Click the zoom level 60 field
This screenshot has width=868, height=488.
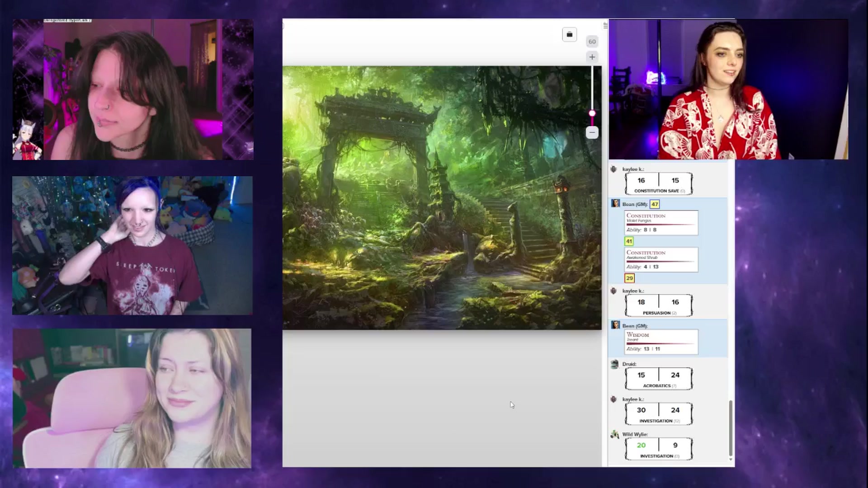point(592,42)
